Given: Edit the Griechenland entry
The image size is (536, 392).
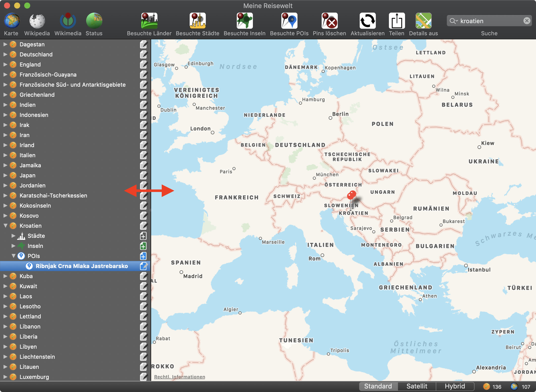Looking at the screenshot, I should tap(143, 95).
